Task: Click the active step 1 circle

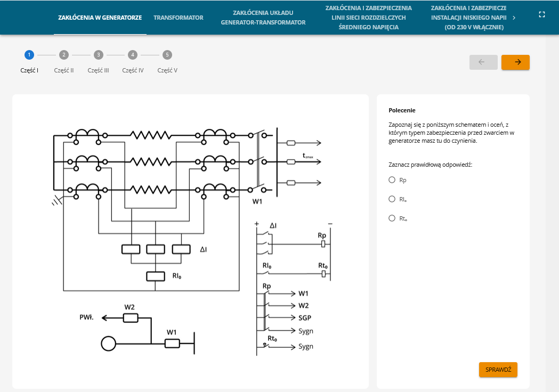Action: (29, 55)
